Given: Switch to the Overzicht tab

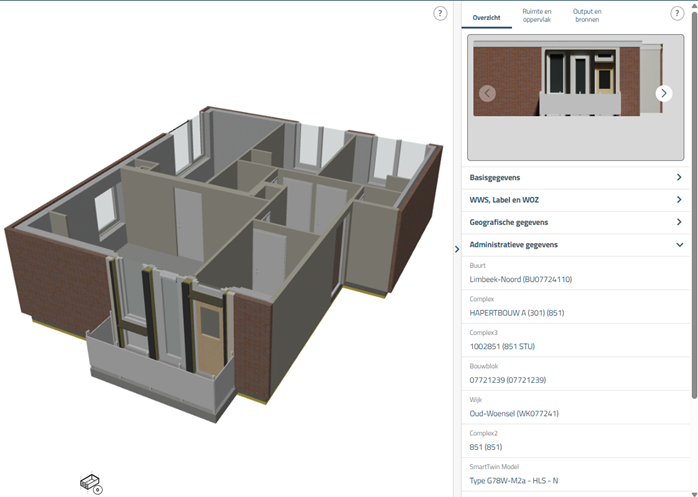Looking at the screenshot, I should click(487, 18).
